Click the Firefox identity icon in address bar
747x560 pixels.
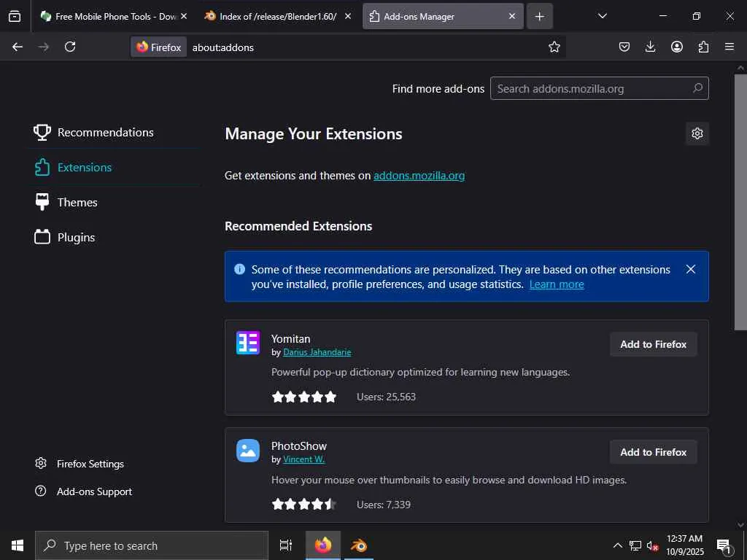(x=158, y=47)
